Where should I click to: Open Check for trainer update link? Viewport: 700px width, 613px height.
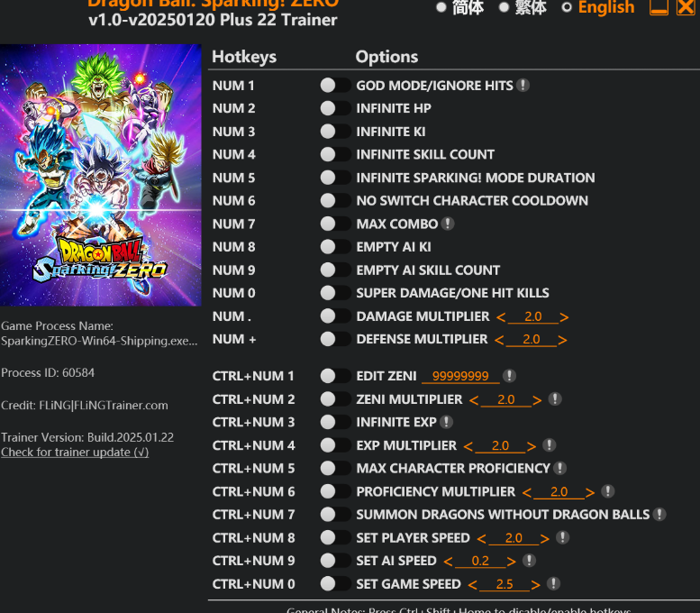tap(75, 453)
